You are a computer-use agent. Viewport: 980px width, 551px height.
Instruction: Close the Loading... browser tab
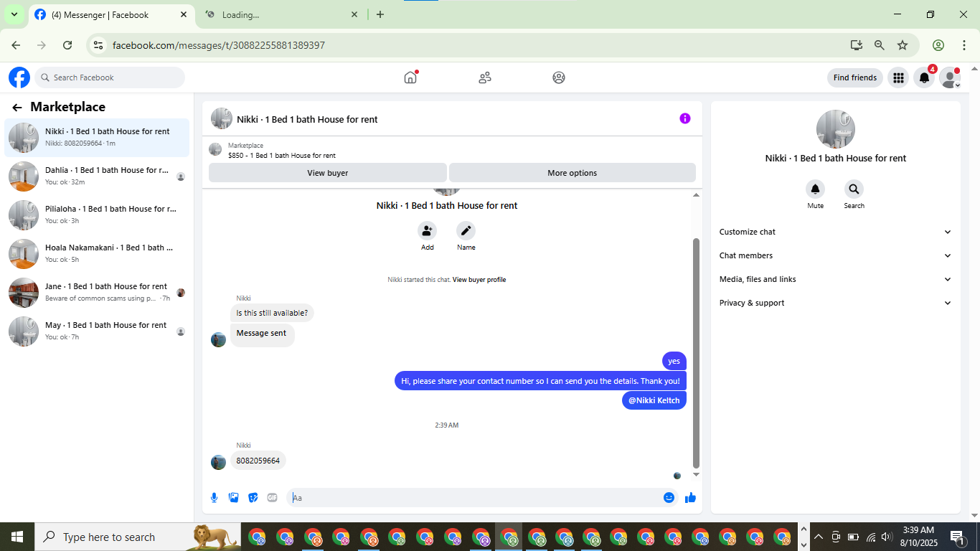tap(354, 14)
